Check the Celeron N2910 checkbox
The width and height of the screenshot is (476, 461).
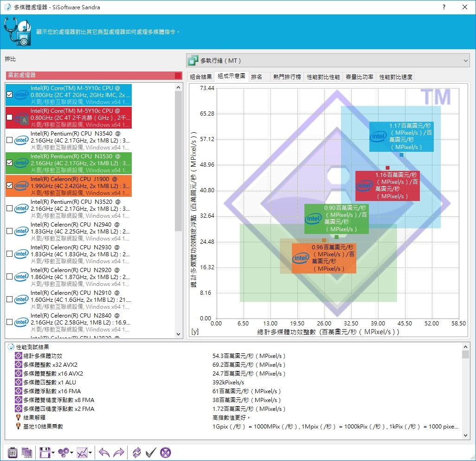click(x=9, y=299)
